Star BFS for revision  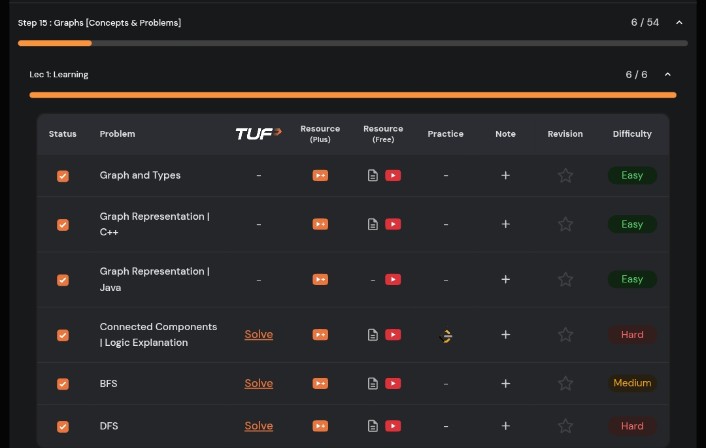[x=565, y=383]
